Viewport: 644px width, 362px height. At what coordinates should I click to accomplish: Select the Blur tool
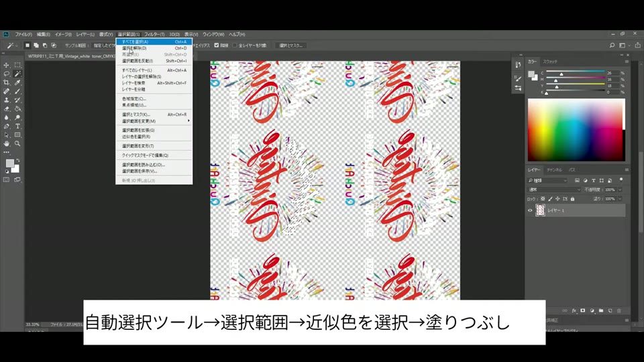tap(6, 117)
